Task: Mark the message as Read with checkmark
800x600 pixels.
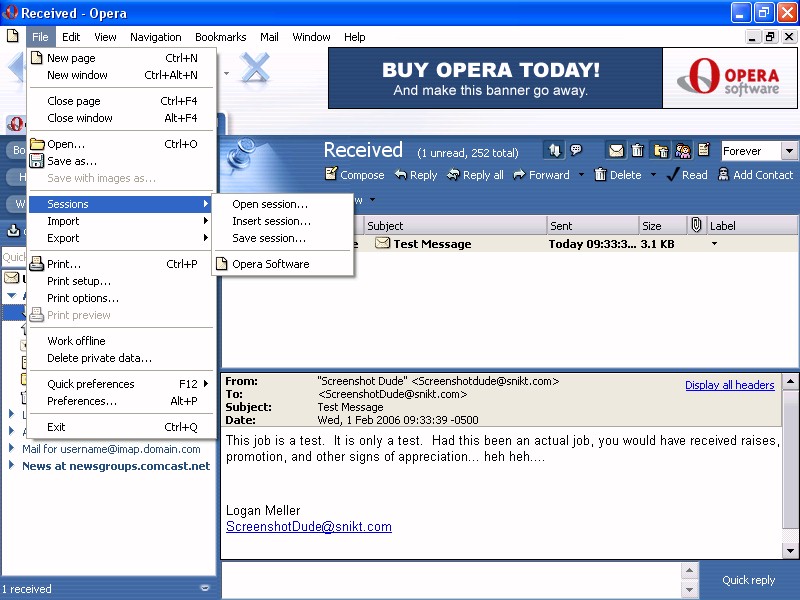Action: 687,175
